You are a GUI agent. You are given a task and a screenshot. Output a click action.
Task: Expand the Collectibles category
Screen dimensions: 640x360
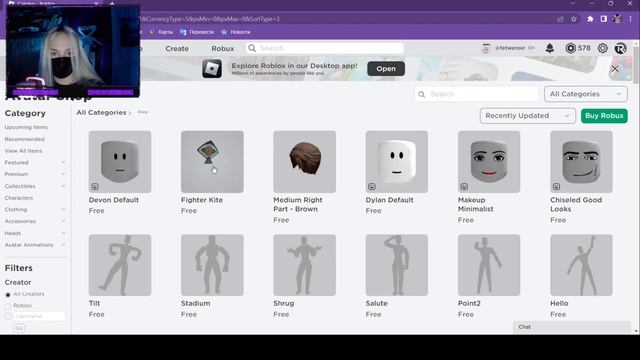63,186
